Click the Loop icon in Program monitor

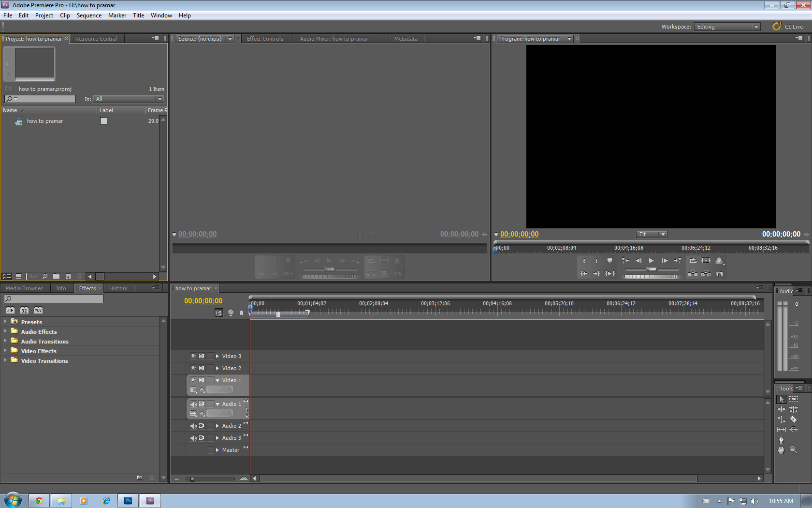(x=693, y=261)
